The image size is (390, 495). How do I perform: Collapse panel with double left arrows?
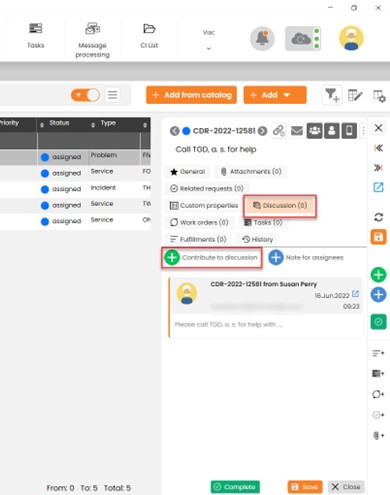(378, 148)
